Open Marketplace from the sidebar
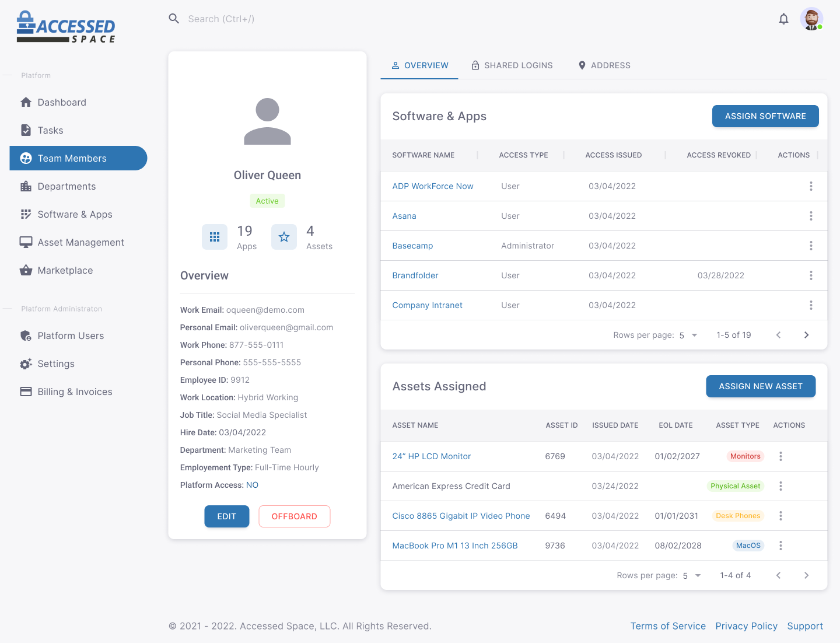840x643 pixels. (78, 270)
